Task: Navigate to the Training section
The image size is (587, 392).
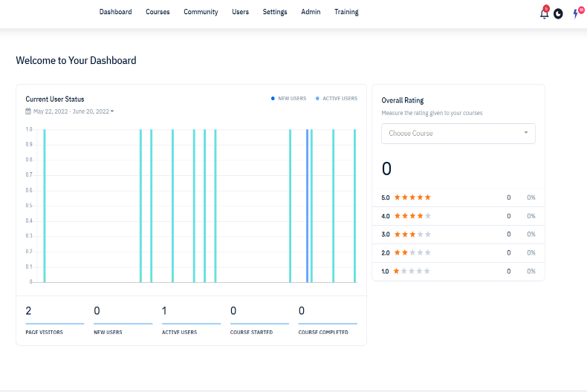Action: (x=346, y=12)
